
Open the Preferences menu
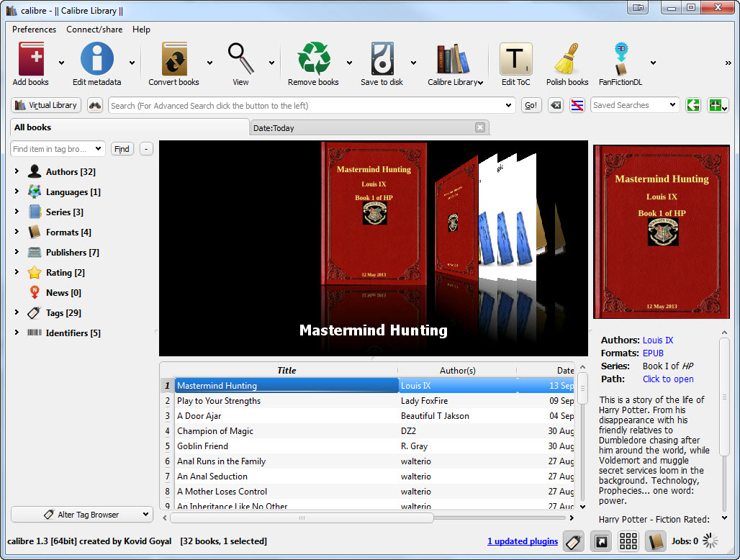(x=34, y=30)
